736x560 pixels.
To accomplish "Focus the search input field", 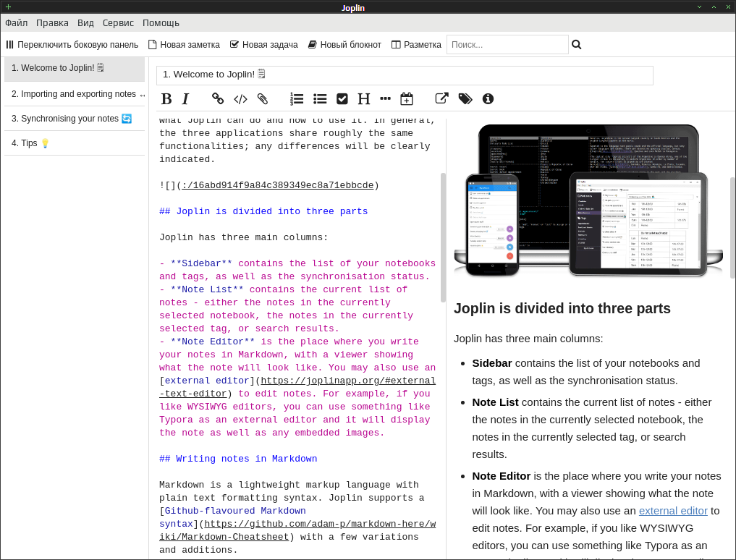I will point(507,45).
